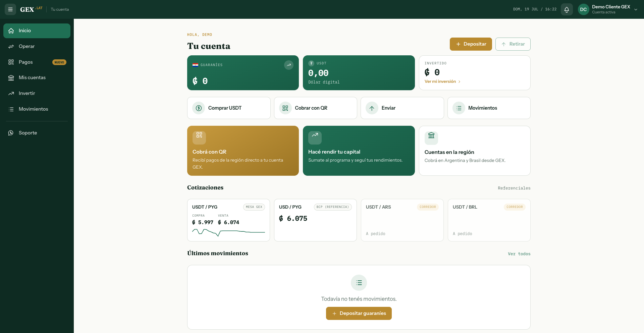The height and width of the screenshot is (333, 644).
Task: Click the MESA GEX tag
Action: [x=254, y=207]
